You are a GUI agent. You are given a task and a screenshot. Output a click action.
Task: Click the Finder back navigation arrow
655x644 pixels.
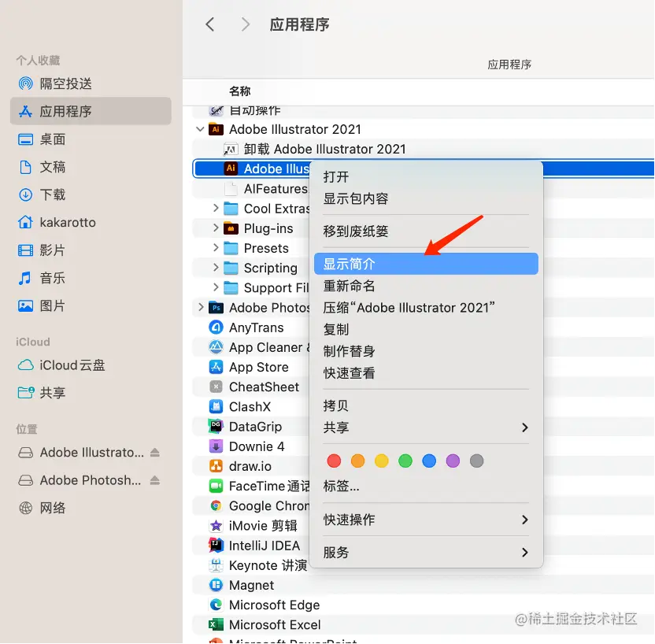(210, 24)
